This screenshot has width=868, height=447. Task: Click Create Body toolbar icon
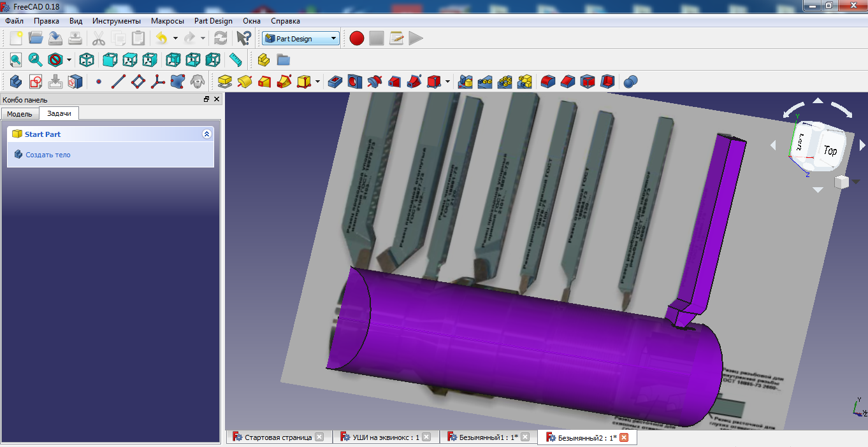[x=16, y=82]
